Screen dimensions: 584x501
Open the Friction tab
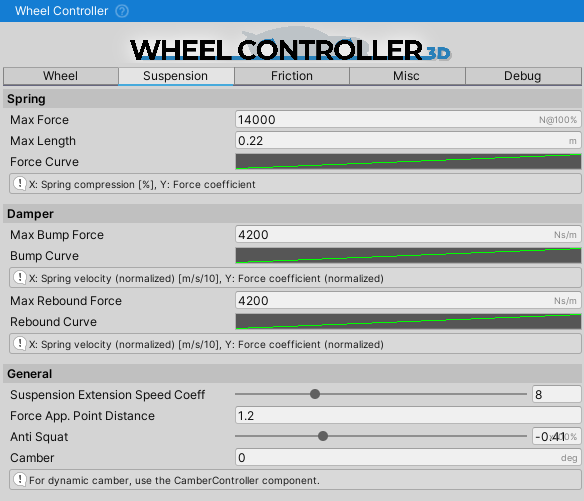coord(292,76)
